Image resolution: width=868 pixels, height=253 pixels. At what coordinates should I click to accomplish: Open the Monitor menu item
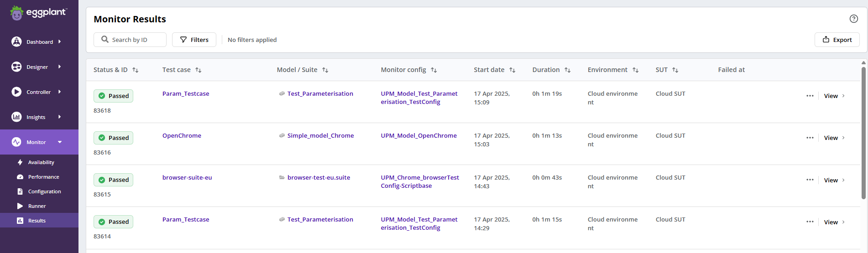39,142
